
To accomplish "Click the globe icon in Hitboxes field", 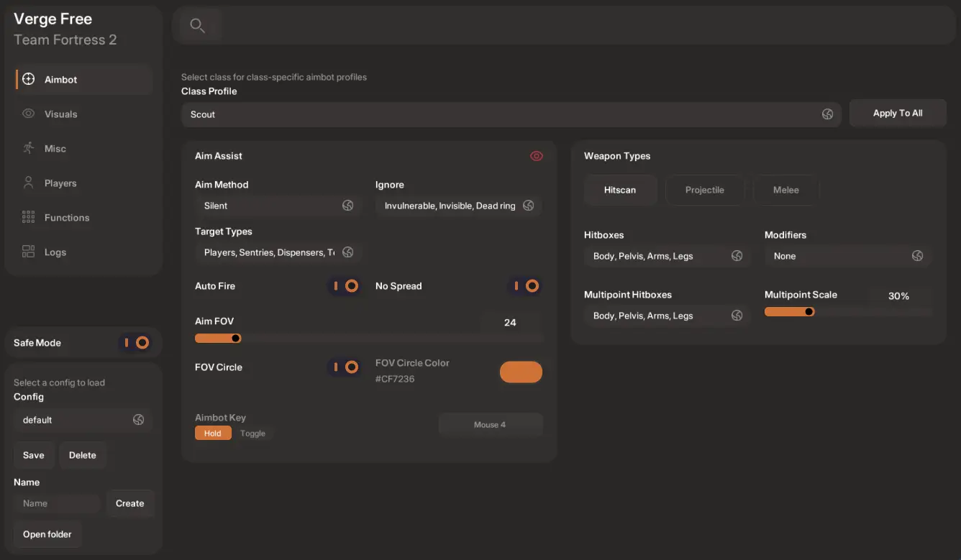I will tap(737, 256).
